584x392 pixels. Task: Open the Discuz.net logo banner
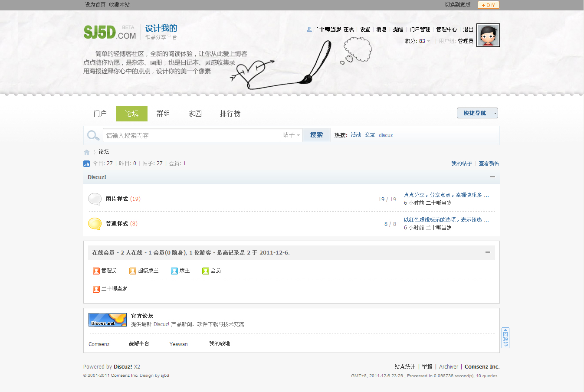(108, 320)
